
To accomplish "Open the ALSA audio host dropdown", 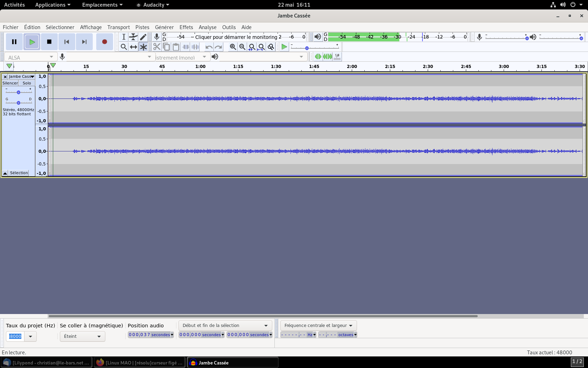I will (x=31, y=57).
